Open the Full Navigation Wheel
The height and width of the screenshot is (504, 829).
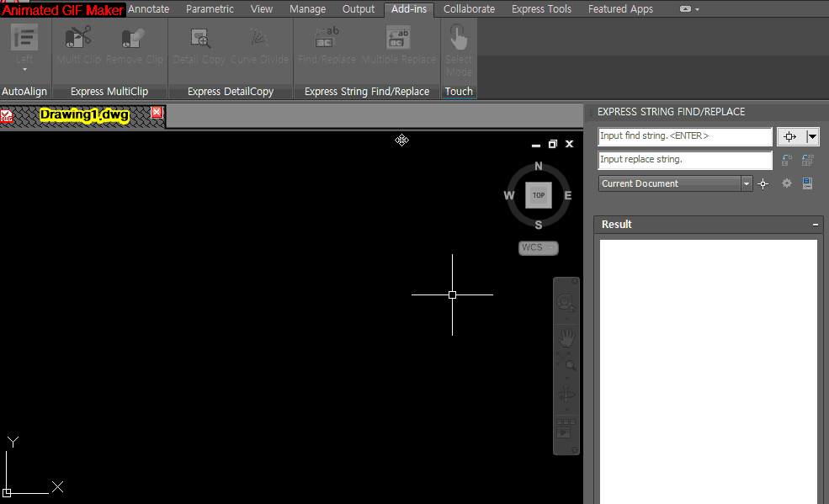point(566,303)
